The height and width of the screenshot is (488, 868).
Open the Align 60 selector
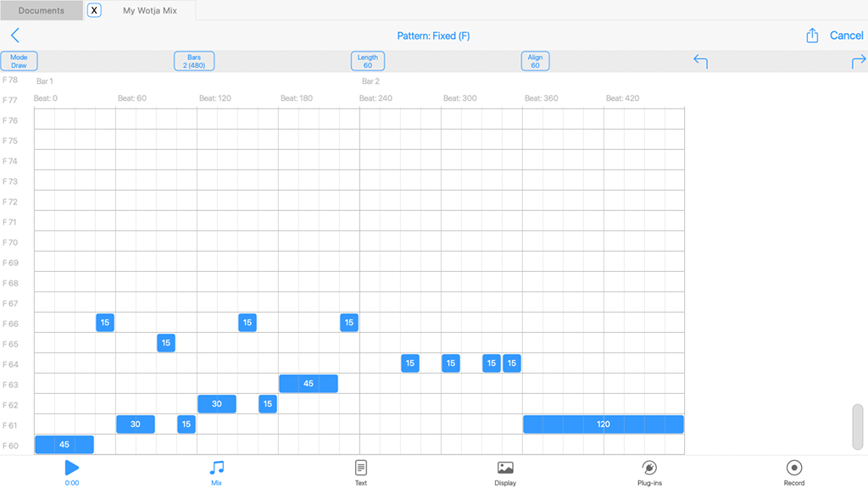click(535, 61)
